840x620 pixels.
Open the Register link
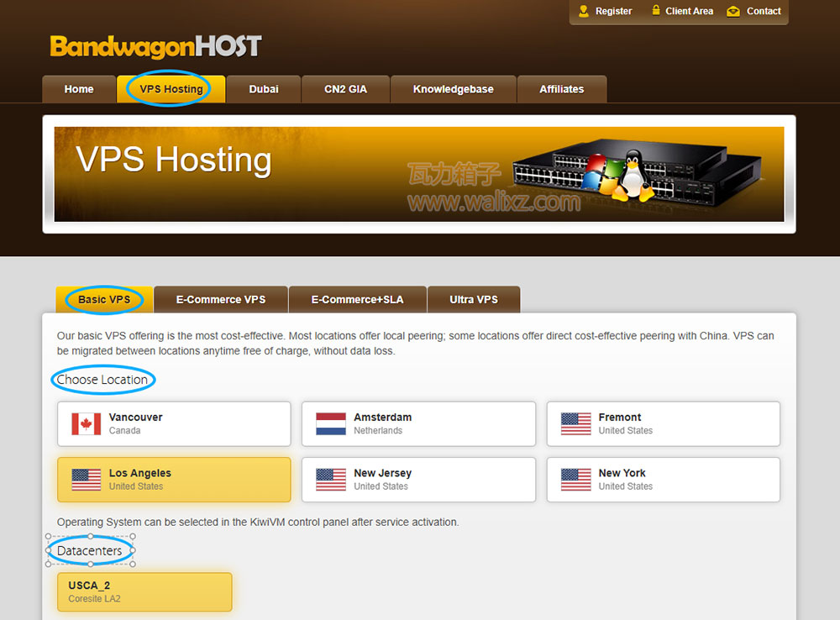click(613, 11)
